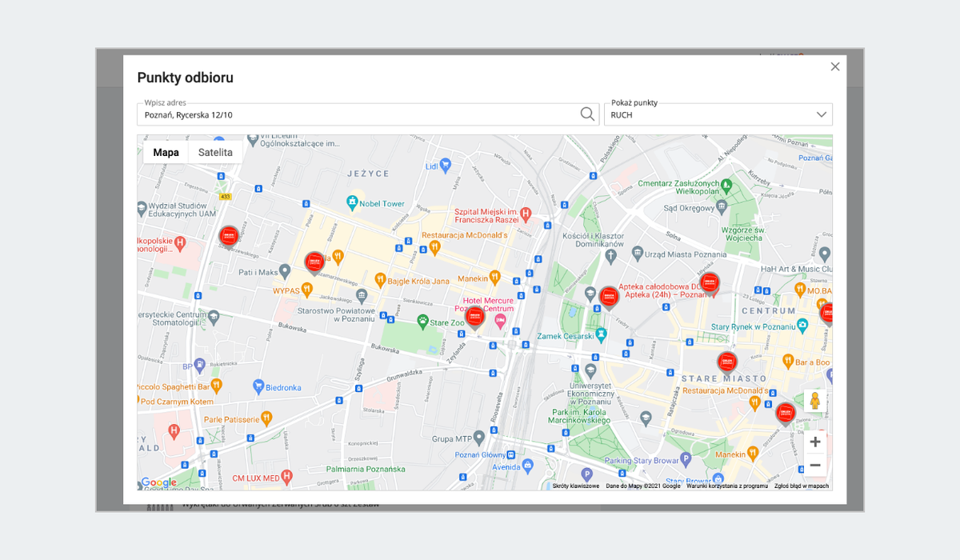Click the magnifier search icon in address field

tap(588, 114)
